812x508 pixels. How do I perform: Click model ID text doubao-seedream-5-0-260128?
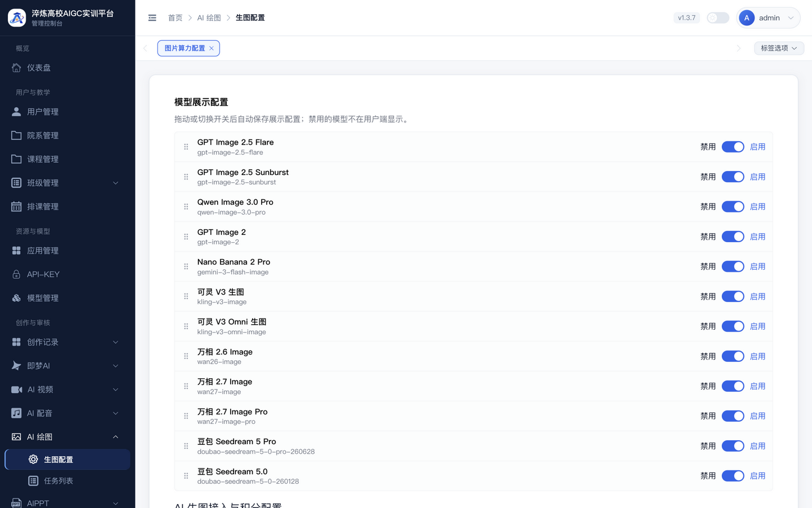248,481
